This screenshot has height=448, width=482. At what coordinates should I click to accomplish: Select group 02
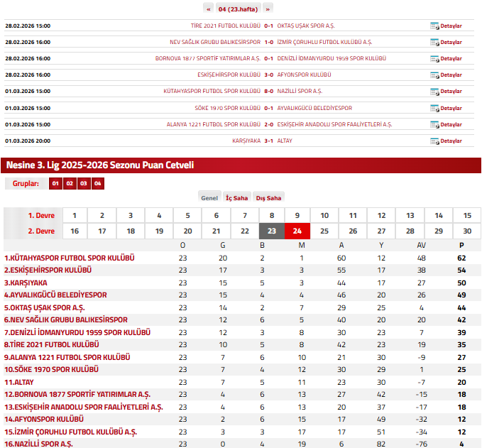tap(70, 184)
